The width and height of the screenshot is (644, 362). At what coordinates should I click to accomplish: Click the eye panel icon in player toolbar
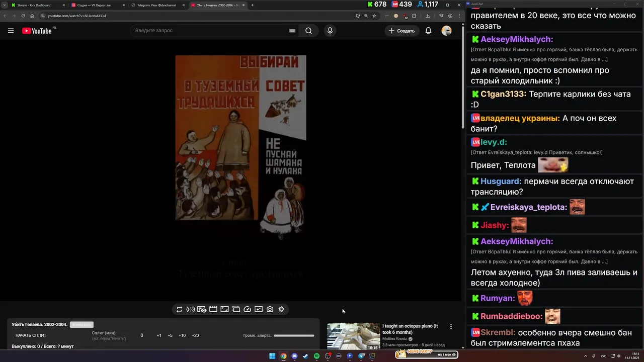[202, 309]
